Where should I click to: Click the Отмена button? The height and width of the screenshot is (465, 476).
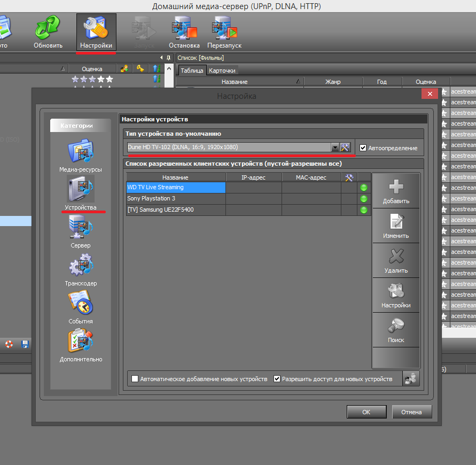click(412, 412)
